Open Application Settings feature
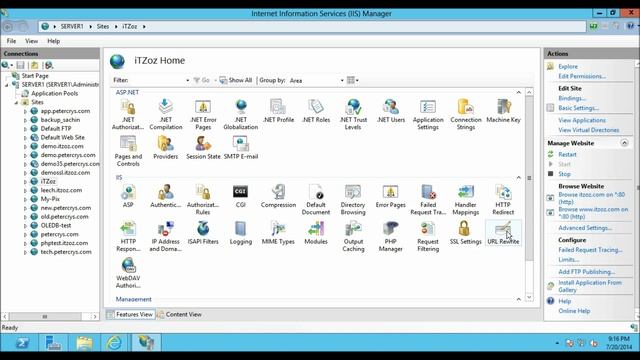This screenshot has height=360, width=640. tap(428, 115)
